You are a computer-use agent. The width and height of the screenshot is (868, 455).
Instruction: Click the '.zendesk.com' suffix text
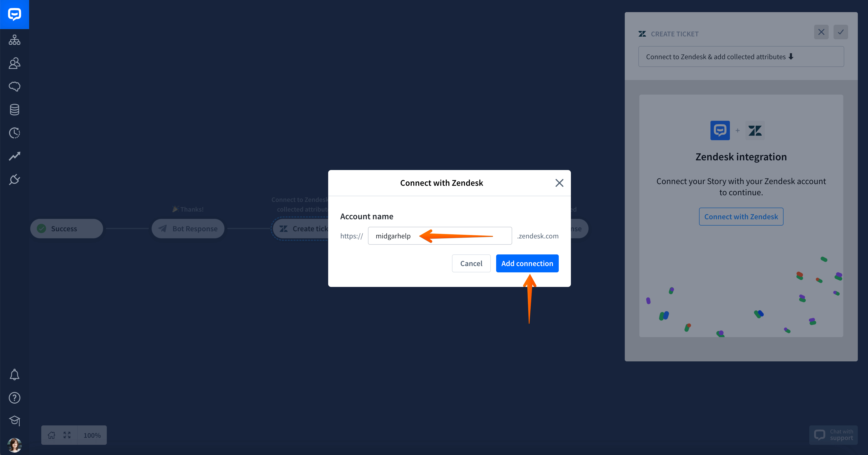click(x=538, y=236)
